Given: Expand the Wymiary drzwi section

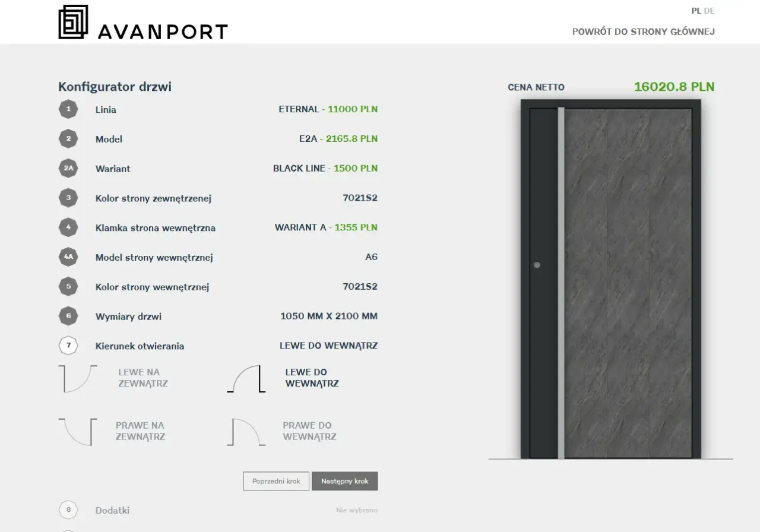Looking at the screenshot, I should pyautogui.click(x=128, y=316).
